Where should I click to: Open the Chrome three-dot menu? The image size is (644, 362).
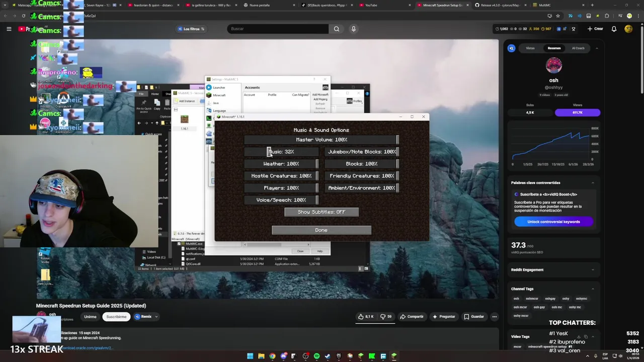(x=637, y=16)
